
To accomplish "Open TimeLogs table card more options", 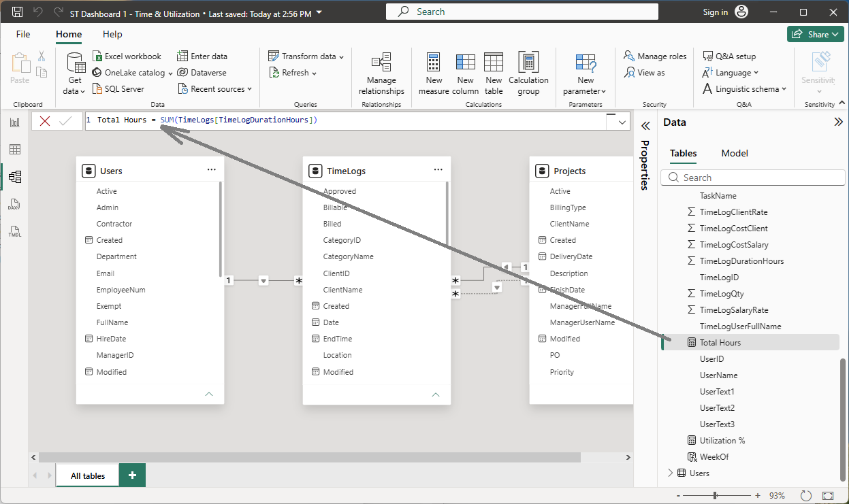I will pos(438,170).
